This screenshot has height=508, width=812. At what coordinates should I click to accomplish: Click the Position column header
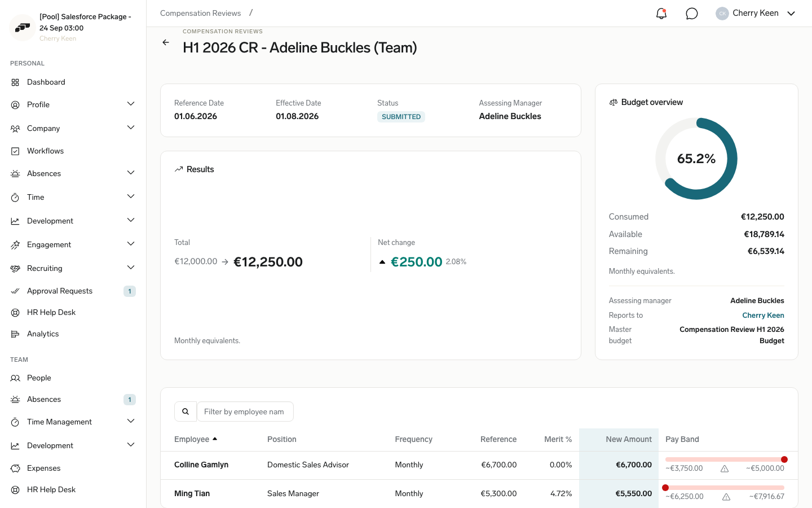coord(282,439)
